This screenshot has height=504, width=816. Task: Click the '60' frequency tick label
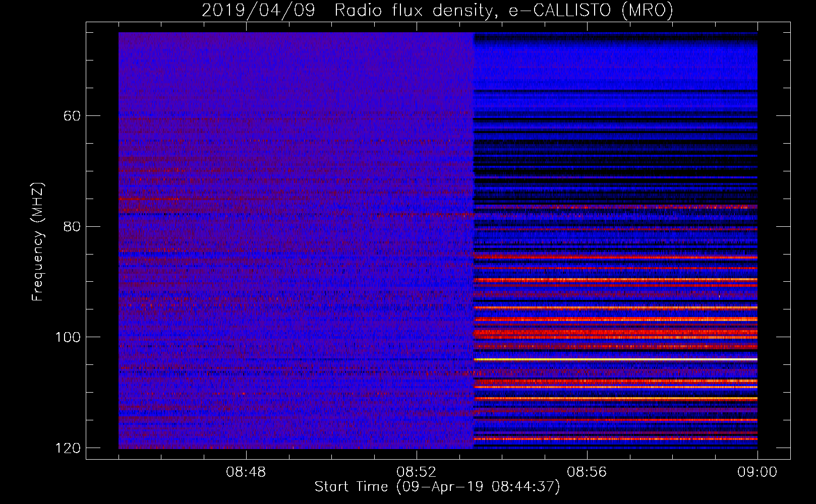tap(72, 116)
